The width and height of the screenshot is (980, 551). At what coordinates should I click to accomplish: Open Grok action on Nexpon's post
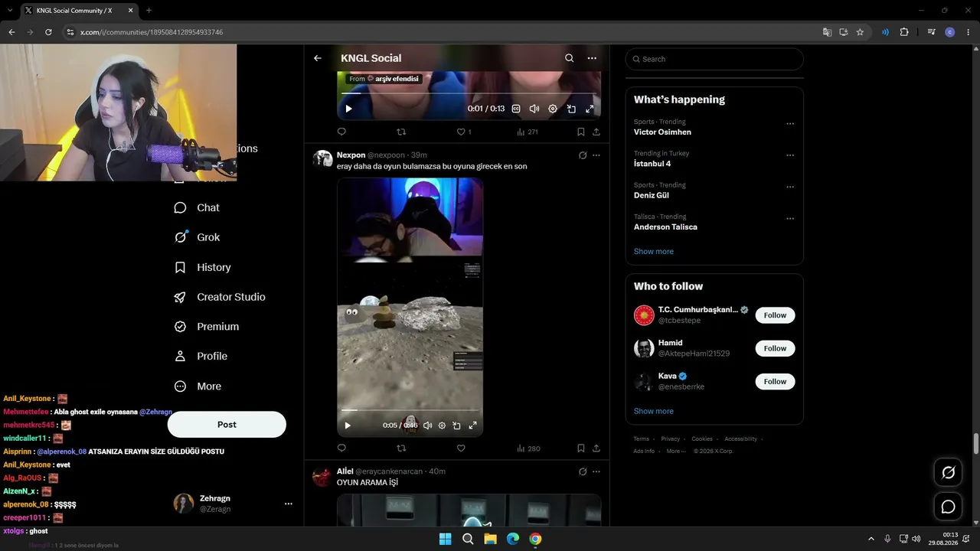(x=583, y=155)
